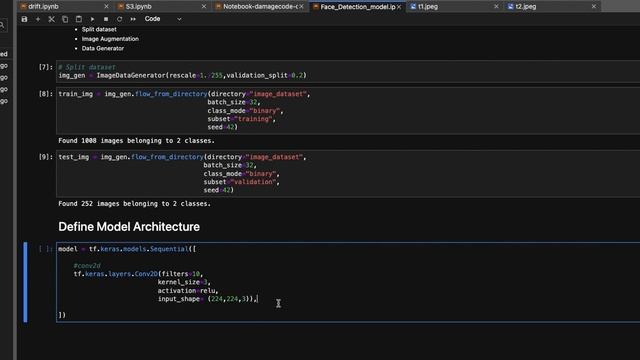
Task: Open the t1.jpeg tab
Action: [428, 7]
